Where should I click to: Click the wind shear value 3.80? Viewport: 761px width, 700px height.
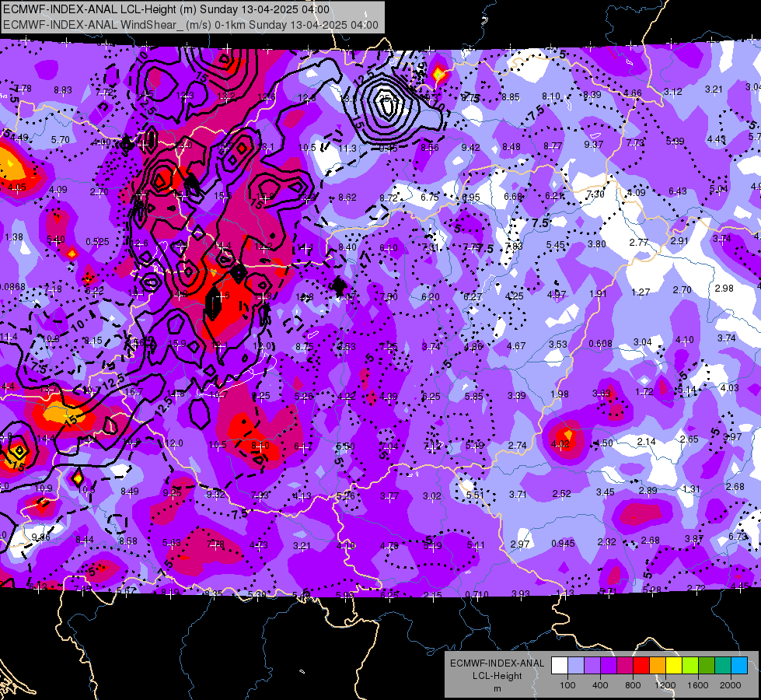597,244
